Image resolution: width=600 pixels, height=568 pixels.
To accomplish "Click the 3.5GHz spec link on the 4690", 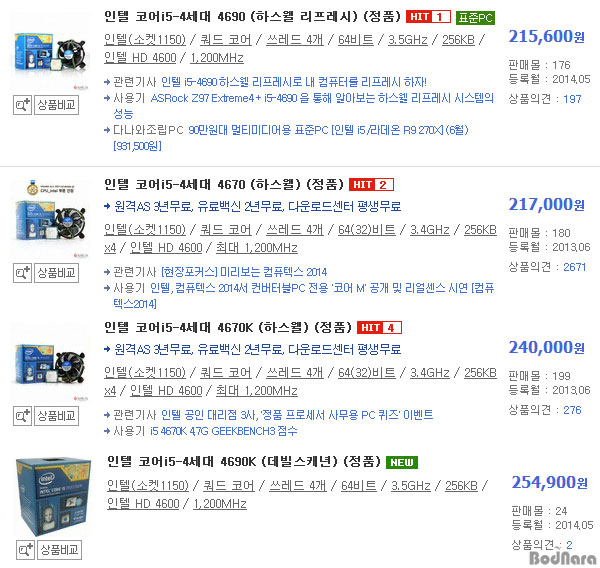I will coord(408,40).
